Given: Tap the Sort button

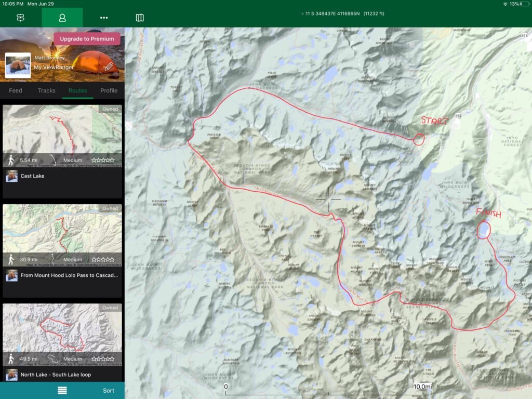Looking at the screenshot, I should click(x=108, y=391).
